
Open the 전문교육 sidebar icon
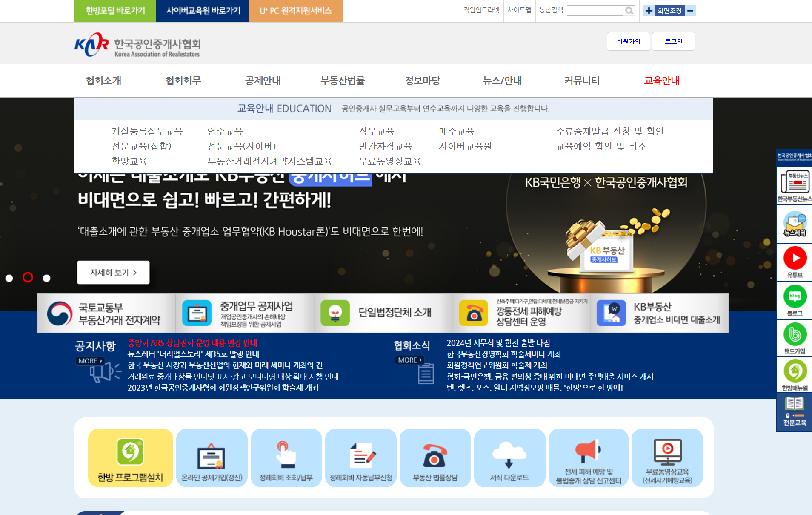click(x=794, y=412)
